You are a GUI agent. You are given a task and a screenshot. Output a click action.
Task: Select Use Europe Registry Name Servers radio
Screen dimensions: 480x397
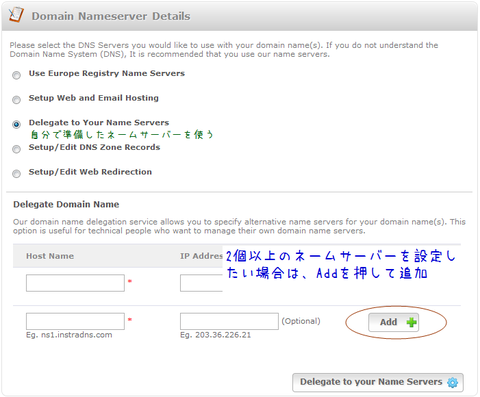click(16, 75)
